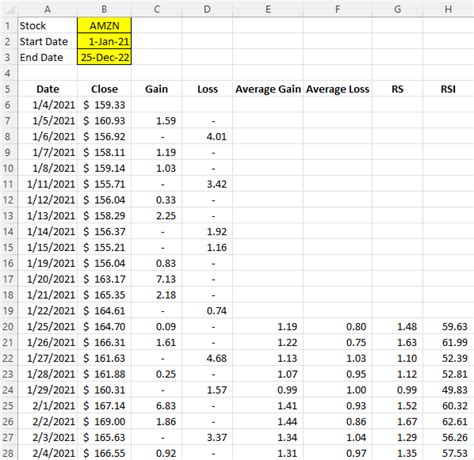Select column A header
The width and height of the screenshot is (474, 460).
[x=47, y=9]
